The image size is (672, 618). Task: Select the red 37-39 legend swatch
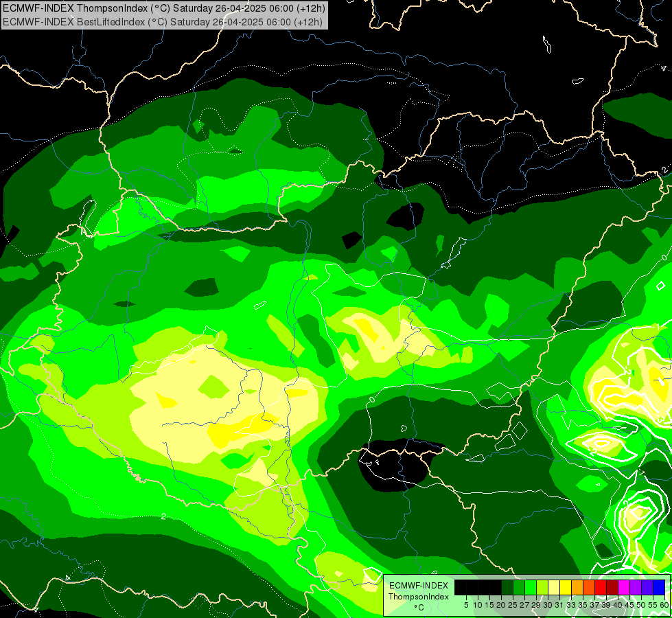(x=601, y=587)
